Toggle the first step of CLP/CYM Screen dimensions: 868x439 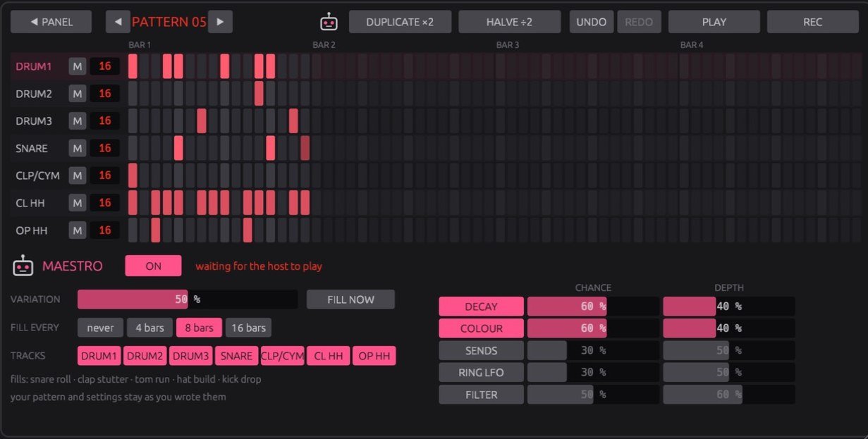click(x=133, y=175)
